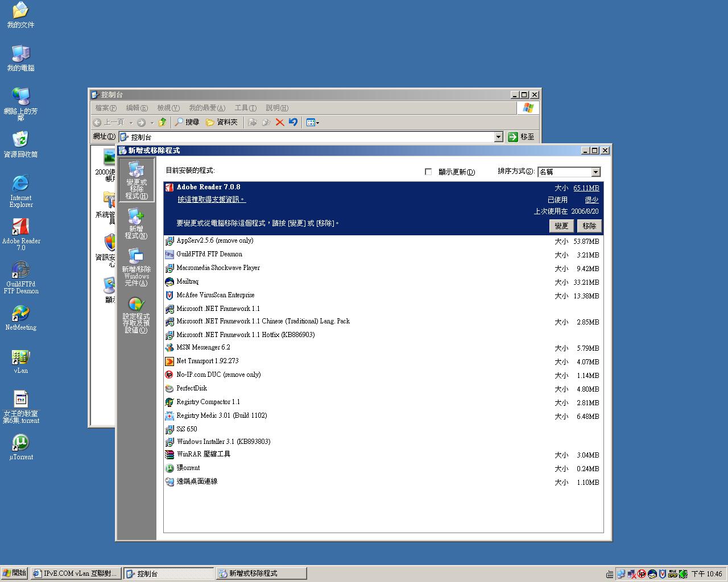Select Windows Installer 3.1 (KB893803) entry
728x582 pixels.
383,442
